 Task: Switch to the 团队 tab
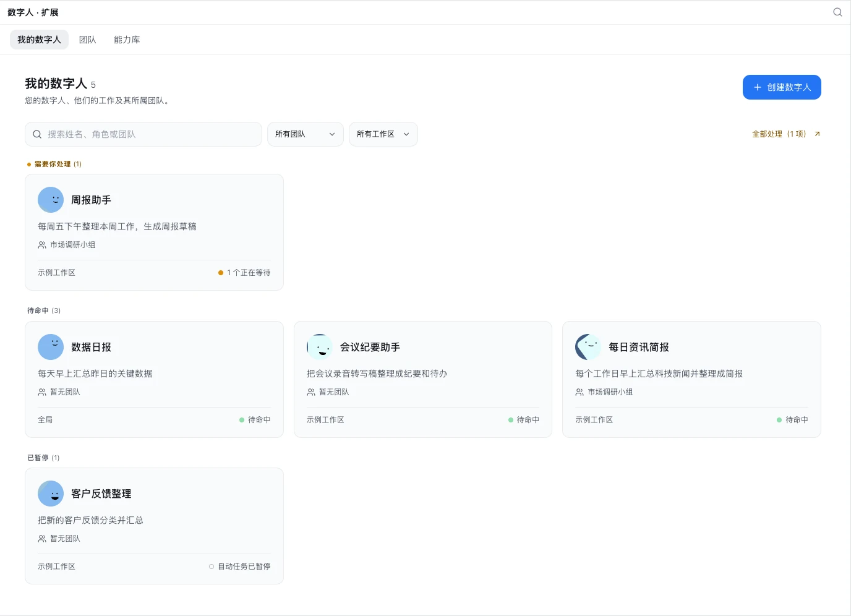click(x=88, y=40)
